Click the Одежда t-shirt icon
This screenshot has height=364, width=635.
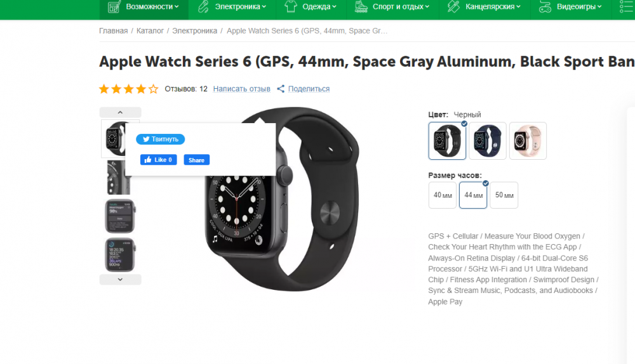click(x=290, y=6)
